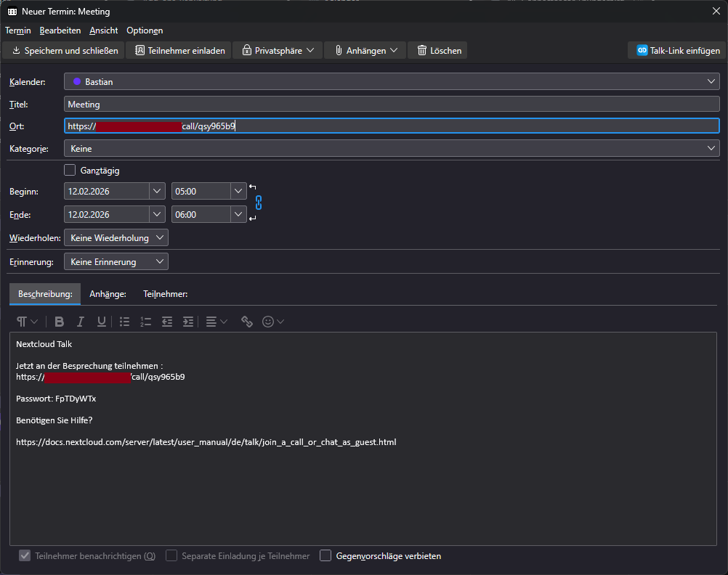This screenshot has height=575, width=728.
Task: Toggle italic formatting
Action: click(x=81, y=322)
